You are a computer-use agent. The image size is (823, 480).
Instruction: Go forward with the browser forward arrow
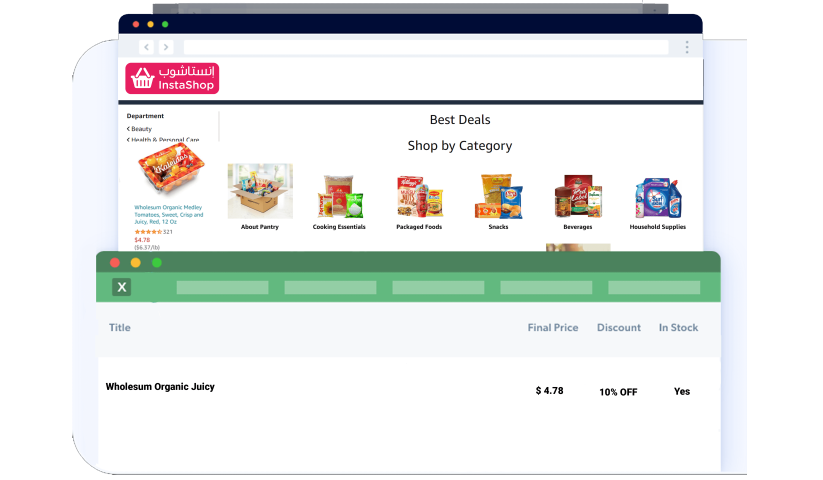[x=166, y=47]
